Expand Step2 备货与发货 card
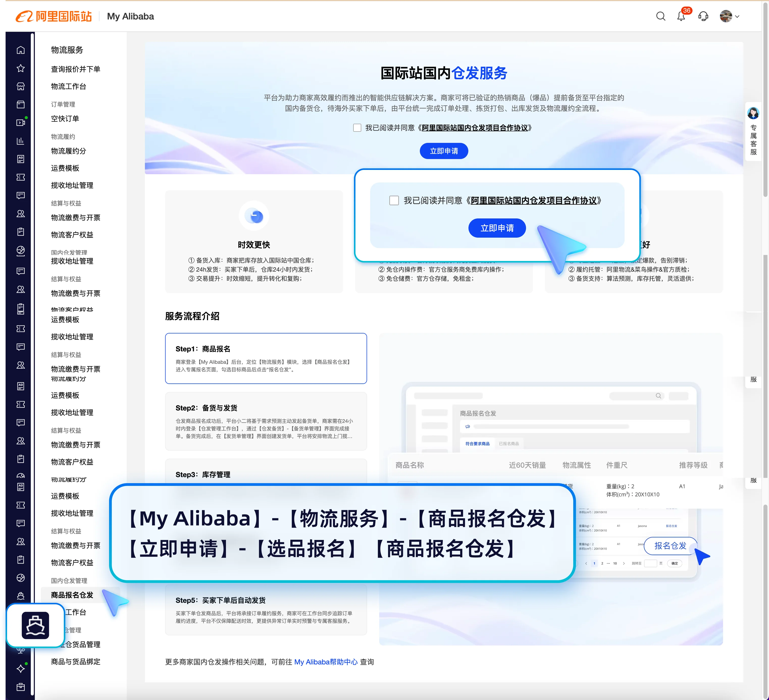 click(x=266, y=421)
